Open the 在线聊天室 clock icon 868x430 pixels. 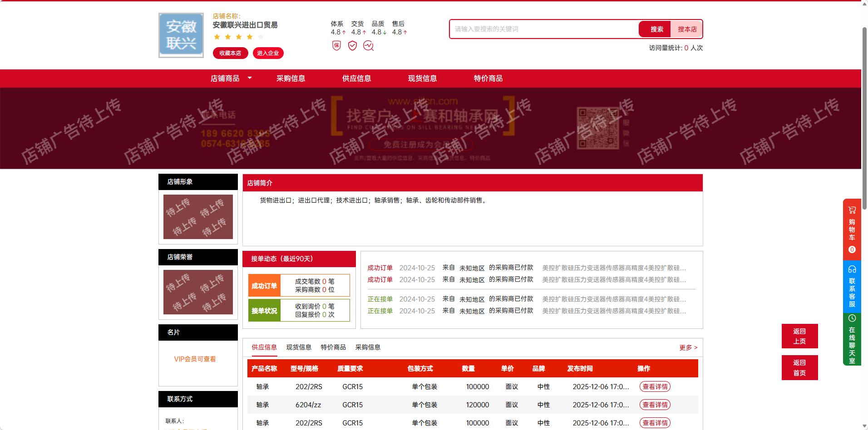852,318
